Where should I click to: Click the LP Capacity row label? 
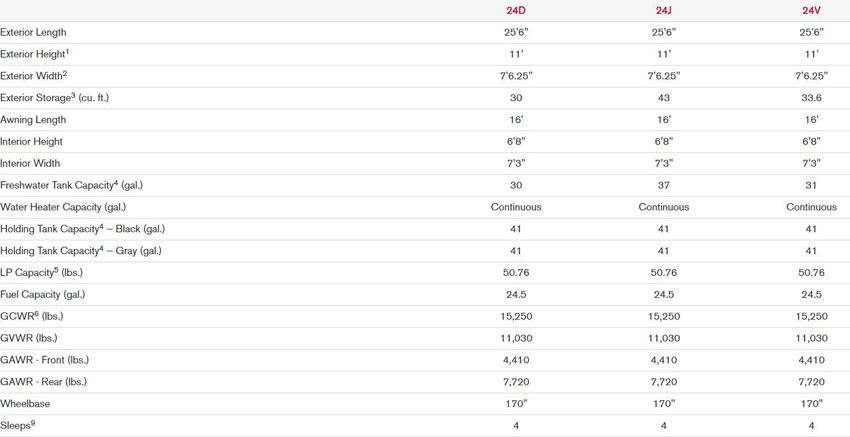click(x=41, y=273)
